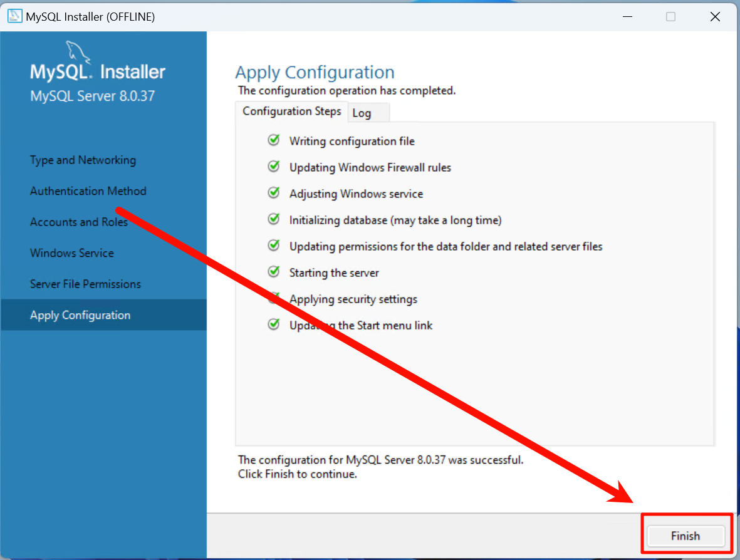Minimize the MySQL Installer window

[627, 16]
